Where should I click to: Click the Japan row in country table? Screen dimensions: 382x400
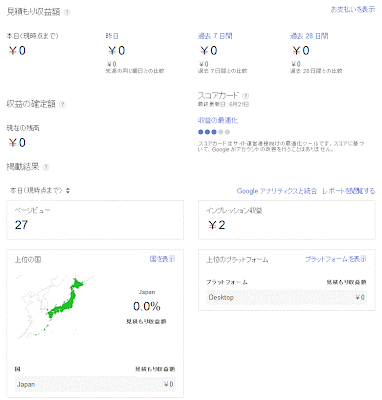[95, 384]
